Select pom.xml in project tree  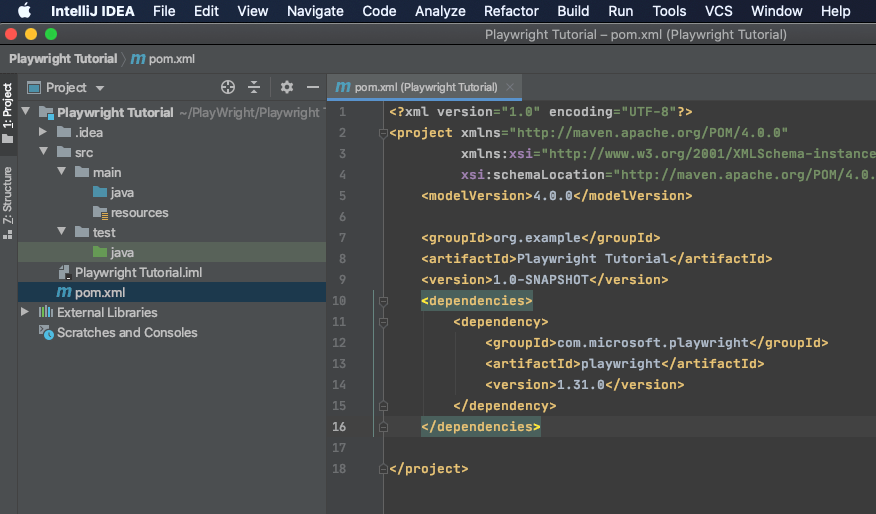click(172, 292)
